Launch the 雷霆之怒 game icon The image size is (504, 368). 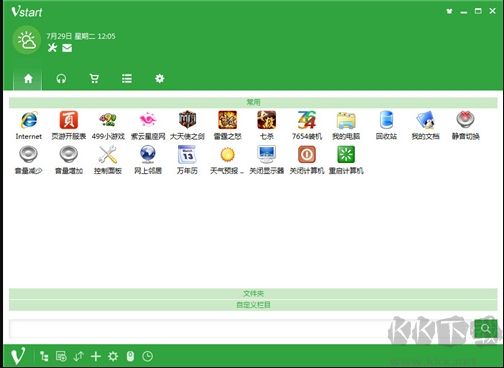click(x=227, y=120)
